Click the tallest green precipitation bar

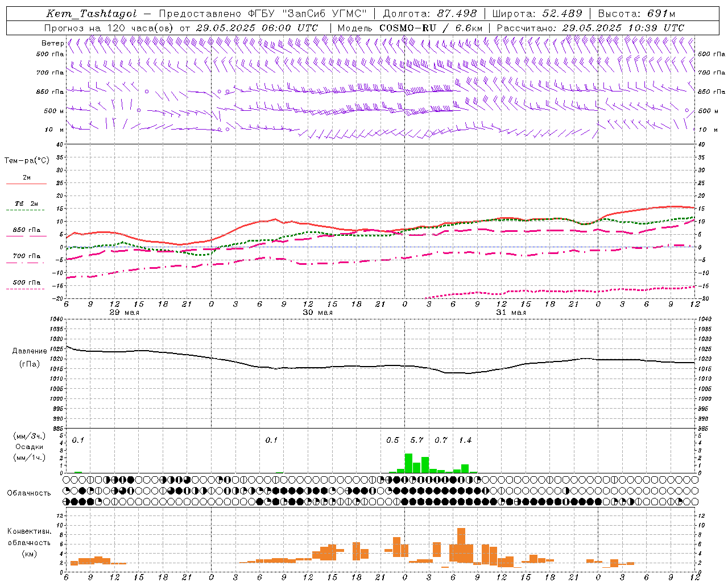pos(408,463)
